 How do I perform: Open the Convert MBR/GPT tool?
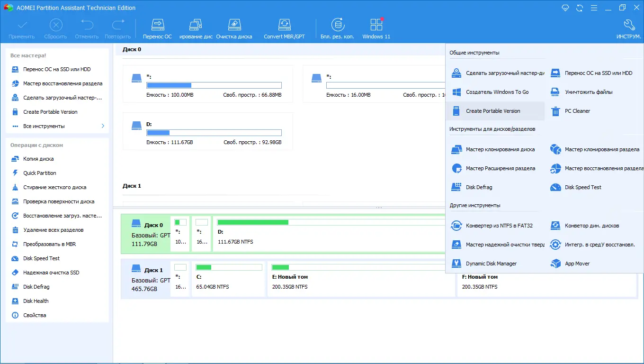click(284, 29)
